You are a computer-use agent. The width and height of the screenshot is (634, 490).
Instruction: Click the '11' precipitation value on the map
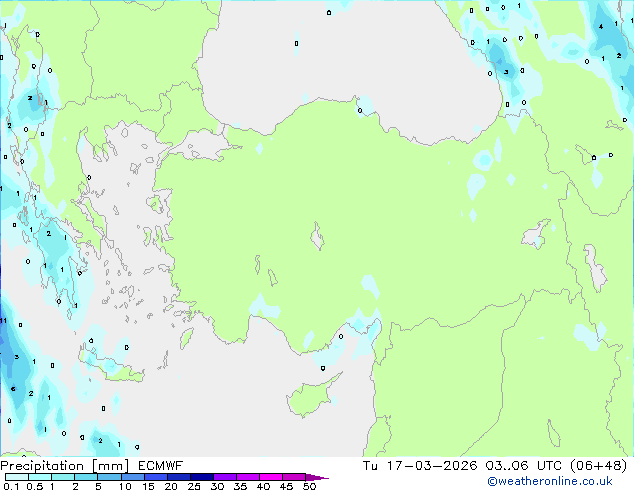(3, 321)
